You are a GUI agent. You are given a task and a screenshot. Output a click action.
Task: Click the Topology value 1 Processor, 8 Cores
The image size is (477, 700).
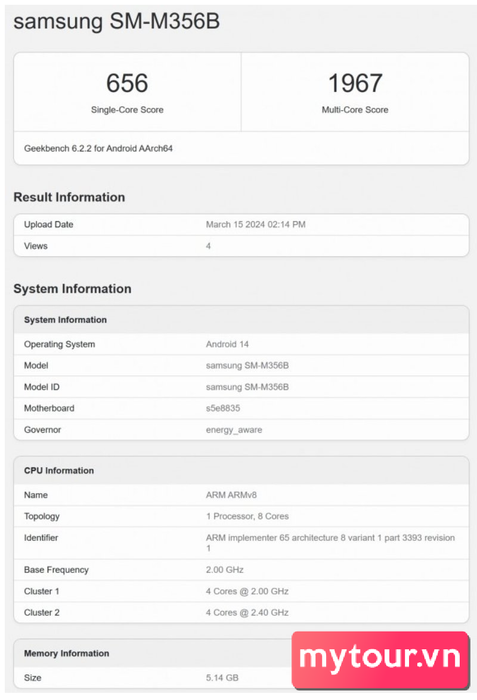tap(247, 517)
